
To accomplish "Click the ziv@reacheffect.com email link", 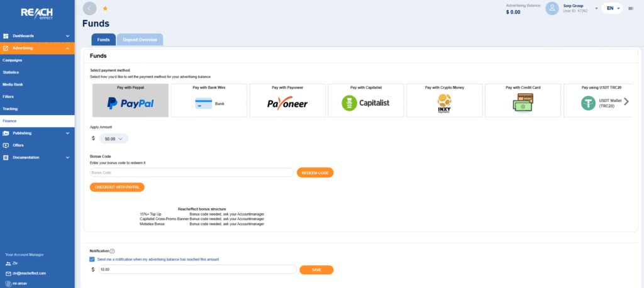I will pos(29,273).
